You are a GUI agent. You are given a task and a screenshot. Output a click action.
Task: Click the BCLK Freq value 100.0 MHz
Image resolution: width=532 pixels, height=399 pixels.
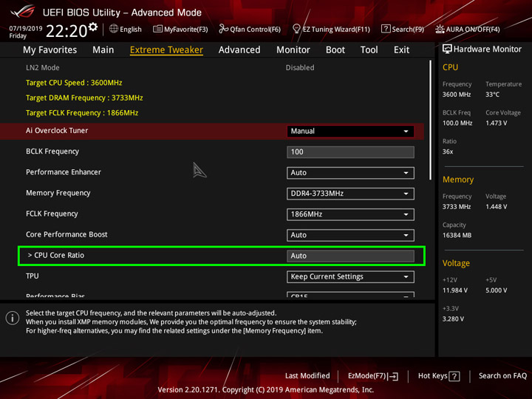[x=457, y=123]
